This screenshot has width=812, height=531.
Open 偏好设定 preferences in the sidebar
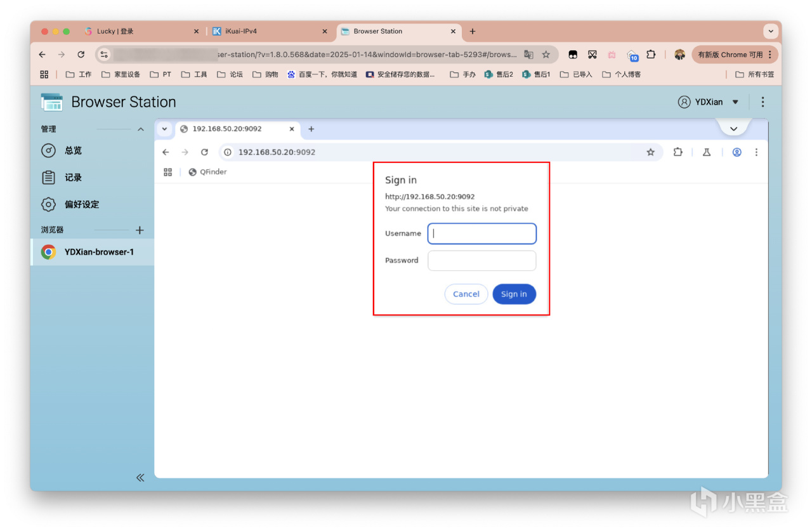point(92,204)
